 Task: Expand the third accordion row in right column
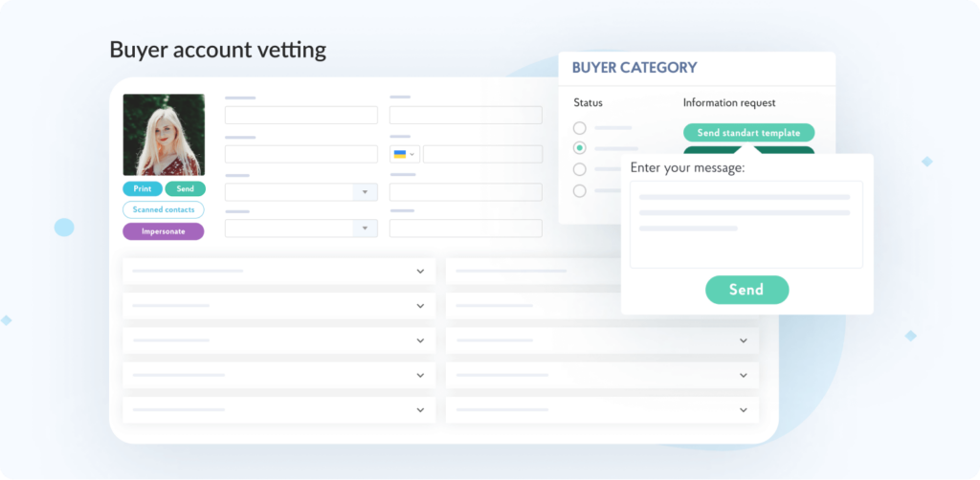coord(603,340)
